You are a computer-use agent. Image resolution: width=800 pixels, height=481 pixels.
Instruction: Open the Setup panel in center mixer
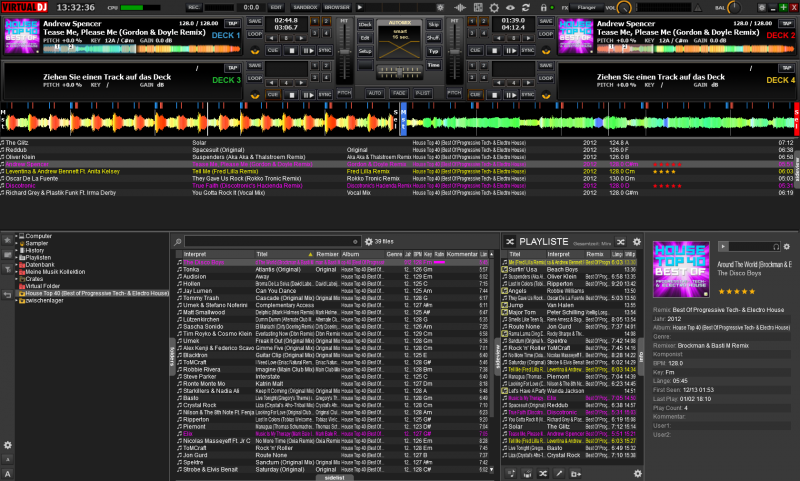pyautogui.click(x=365, y=52)
